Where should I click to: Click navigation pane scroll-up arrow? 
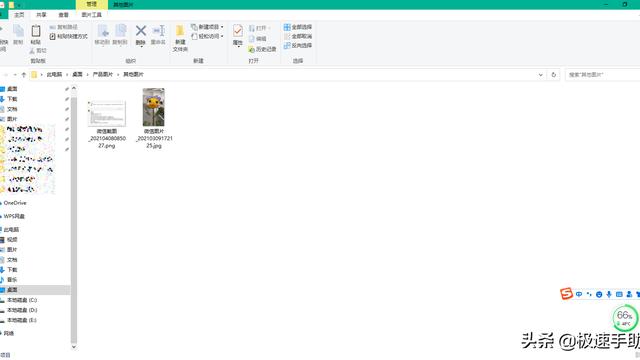(74, 89)
